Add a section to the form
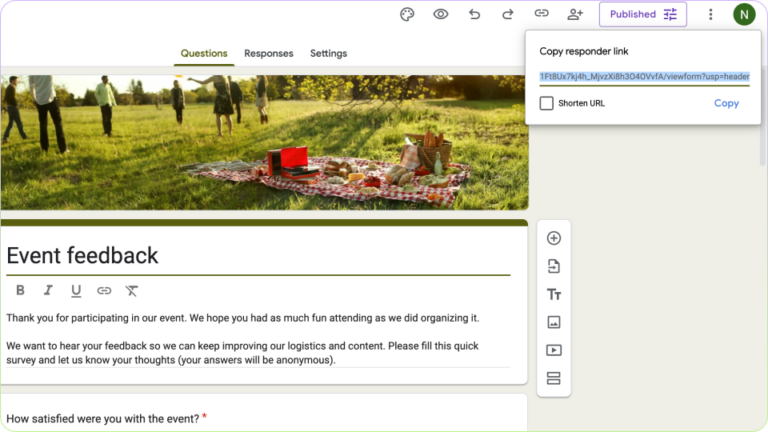768x432 pixels. pos(553,378)
